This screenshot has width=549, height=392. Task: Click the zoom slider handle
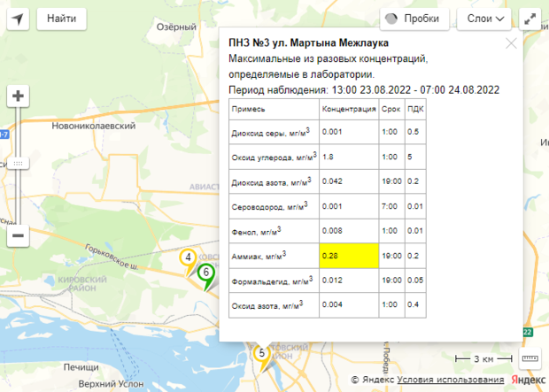(x=18, y=164)
